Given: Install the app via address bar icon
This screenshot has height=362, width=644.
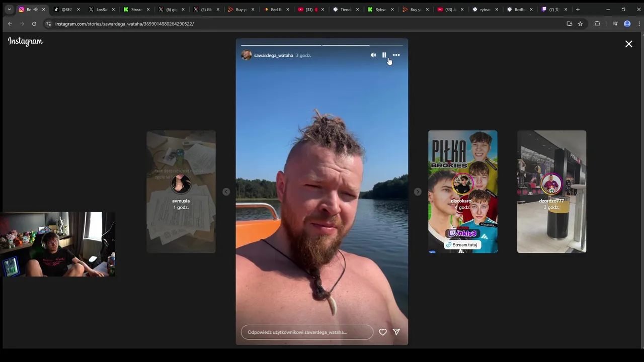Looking at the screenshot, I should tap(569, 24).
